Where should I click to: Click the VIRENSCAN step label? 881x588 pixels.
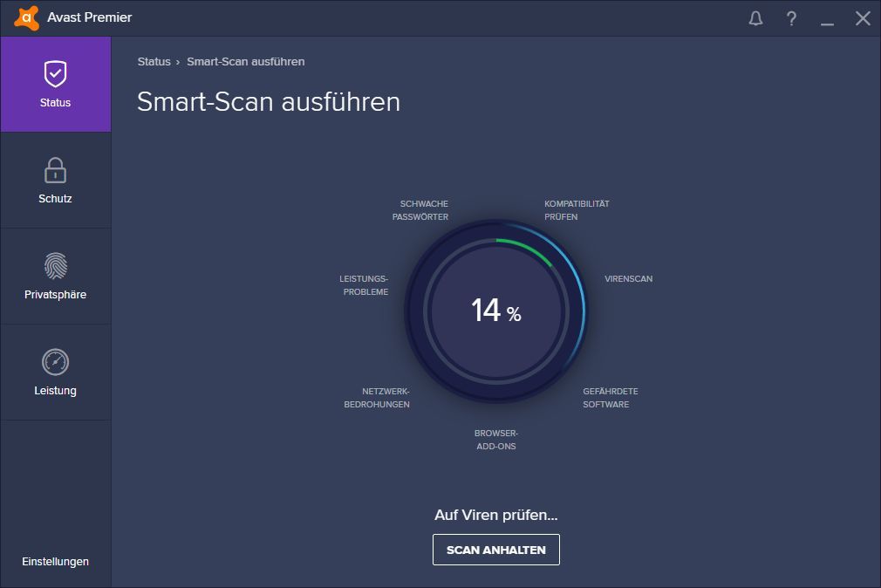[628, 279]
